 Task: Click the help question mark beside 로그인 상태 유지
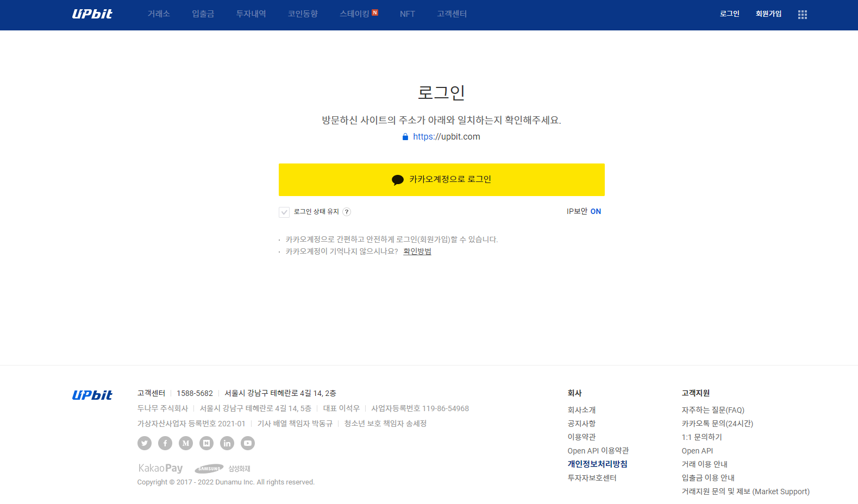point(347,212)
